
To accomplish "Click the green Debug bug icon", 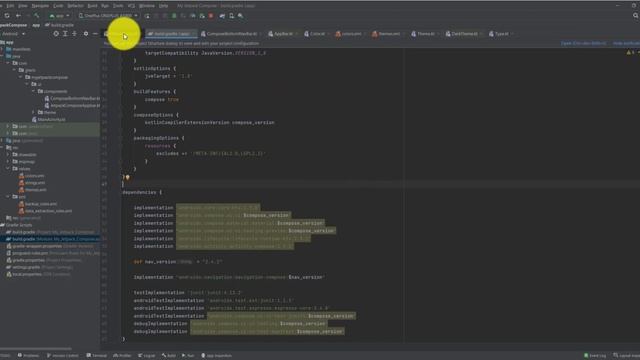I will tap(174, 16).
